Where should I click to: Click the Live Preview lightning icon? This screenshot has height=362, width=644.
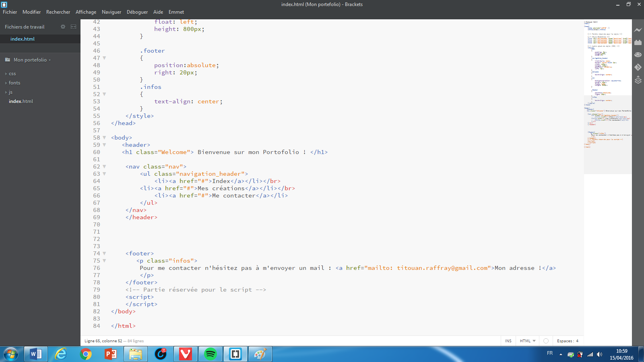pos(638,30)
